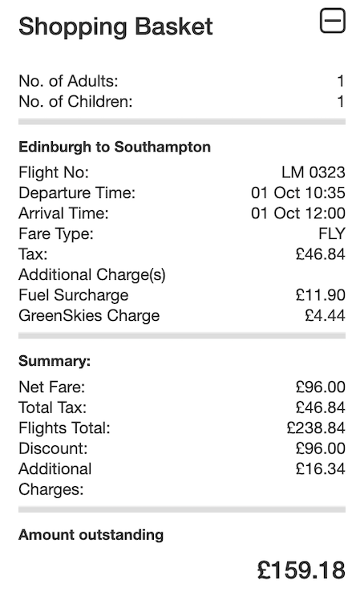Click the Summary heading
This screenshot has width=364, height=608.
[55, 361]
